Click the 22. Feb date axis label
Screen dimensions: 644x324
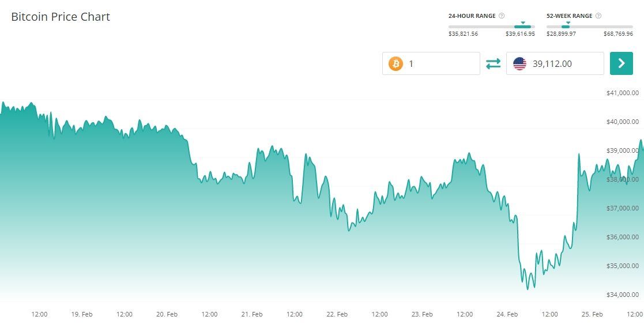coord(337,314)
